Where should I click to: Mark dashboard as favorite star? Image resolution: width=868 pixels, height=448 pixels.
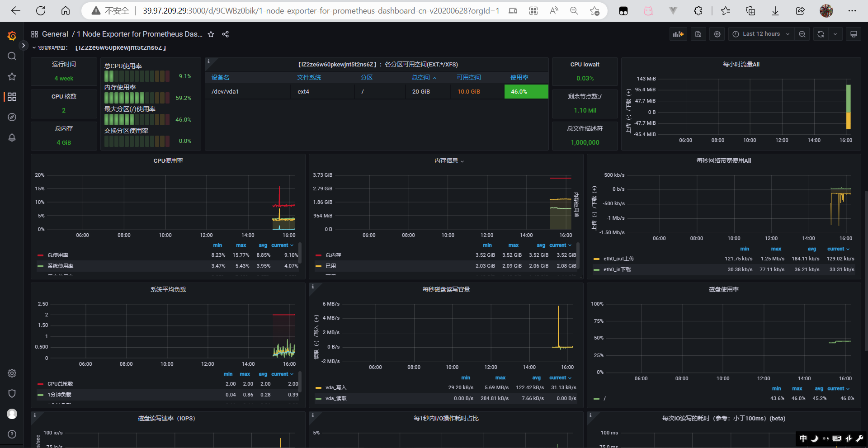click(x=211, y=34)
